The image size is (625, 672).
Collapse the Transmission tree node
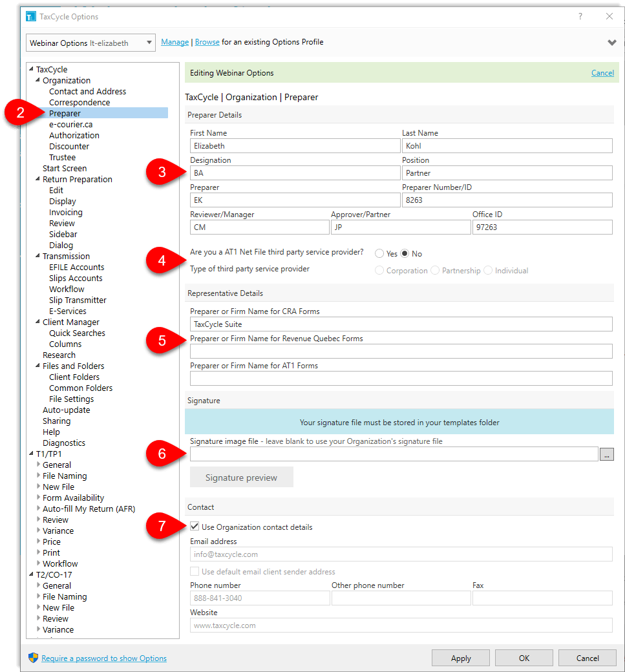37,255
